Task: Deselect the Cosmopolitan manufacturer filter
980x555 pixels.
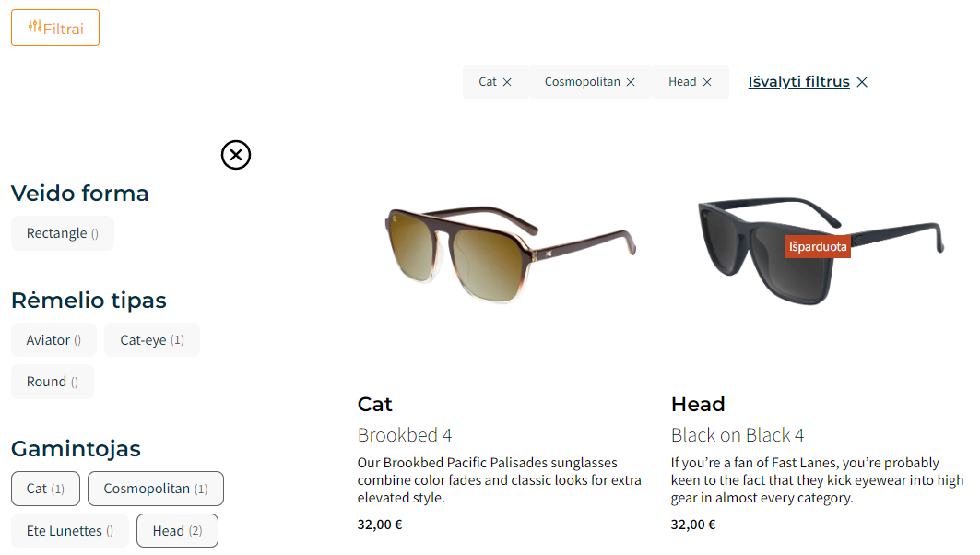Action: pyautogui.click(x=155, y=489)
